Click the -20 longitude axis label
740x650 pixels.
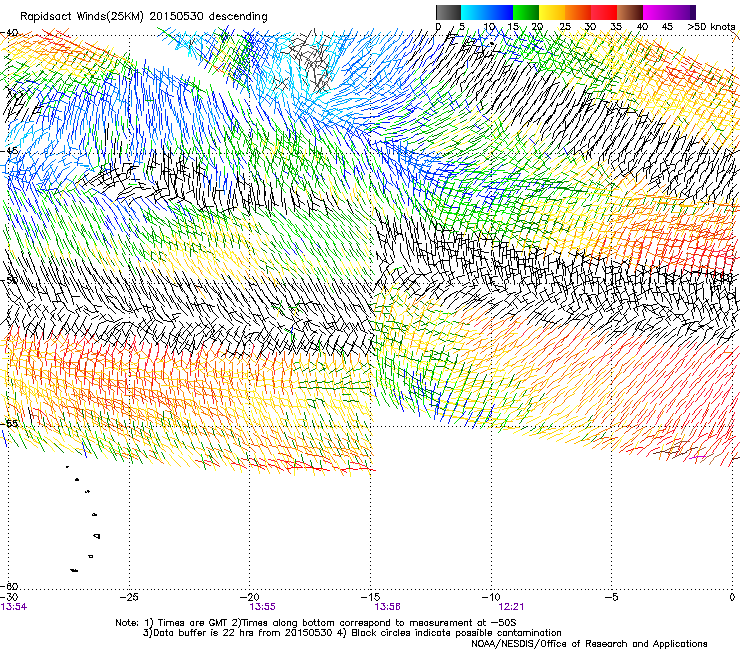(x=250, y=597)
